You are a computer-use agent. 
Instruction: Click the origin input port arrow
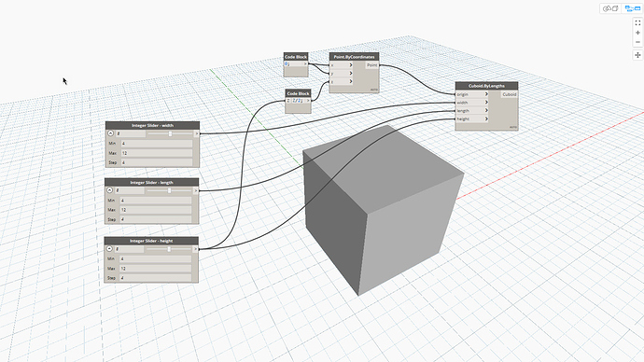point(486,94)
